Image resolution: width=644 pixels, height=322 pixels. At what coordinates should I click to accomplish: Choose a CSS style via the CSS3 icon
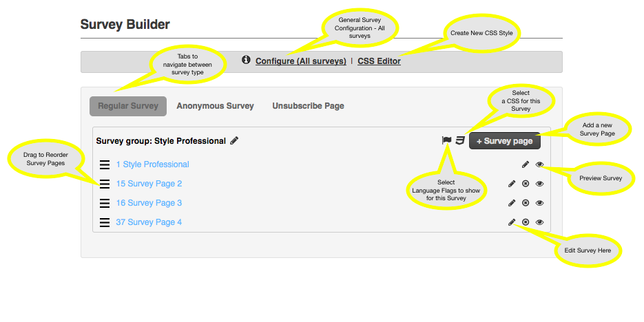click(460, 140)
